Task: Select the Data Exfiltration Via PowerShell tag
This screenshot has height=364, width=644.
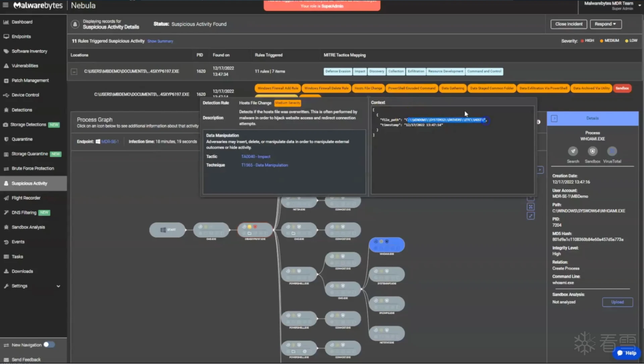Action: tap(543, 88)
